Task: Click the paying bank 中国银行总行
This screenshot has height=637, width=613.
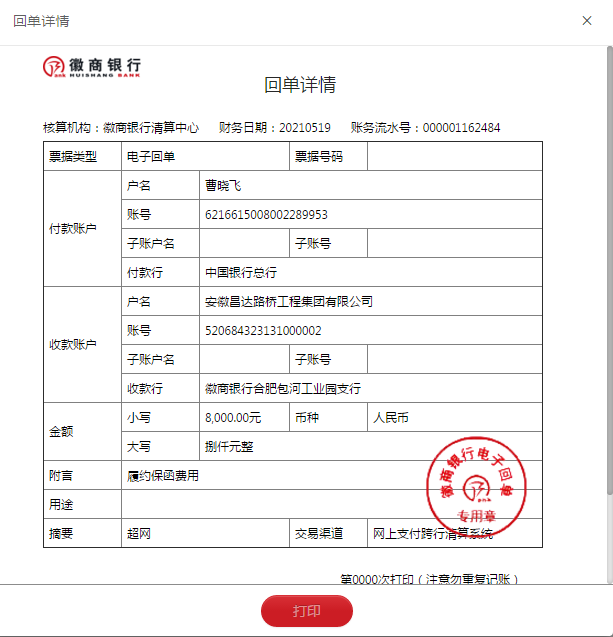Action: pyautogui.click(x=241, y=273)
